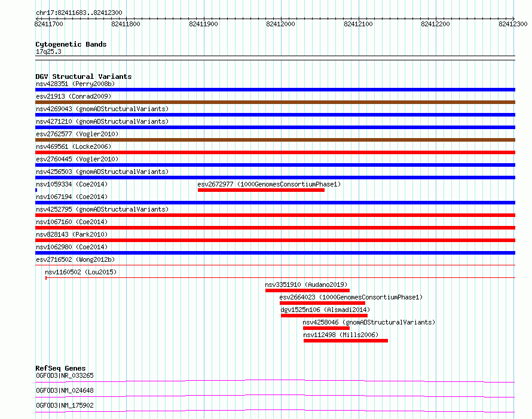Click blue bar under nsv428351

(275, 90)
